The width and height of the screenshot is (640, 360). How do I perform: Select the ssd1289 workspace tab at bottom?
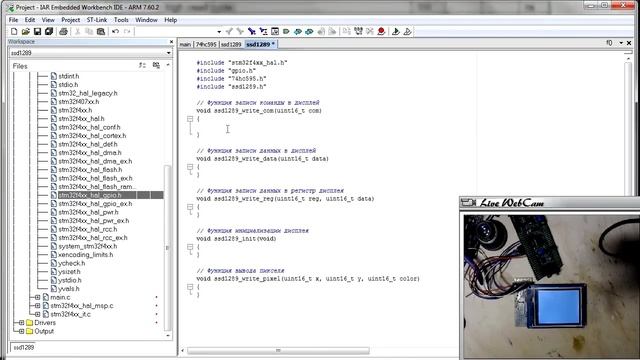pos(24,347)
